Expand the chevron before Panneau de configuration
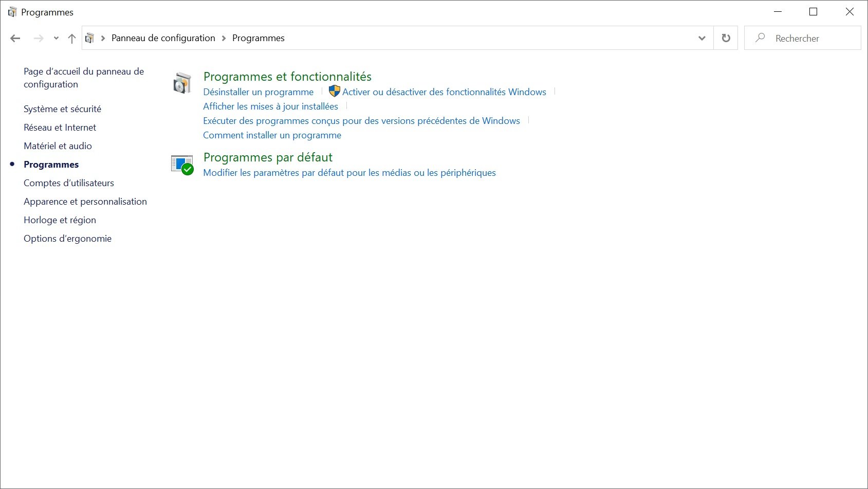The width and height of the screenshot is (868, 489). 103,38
